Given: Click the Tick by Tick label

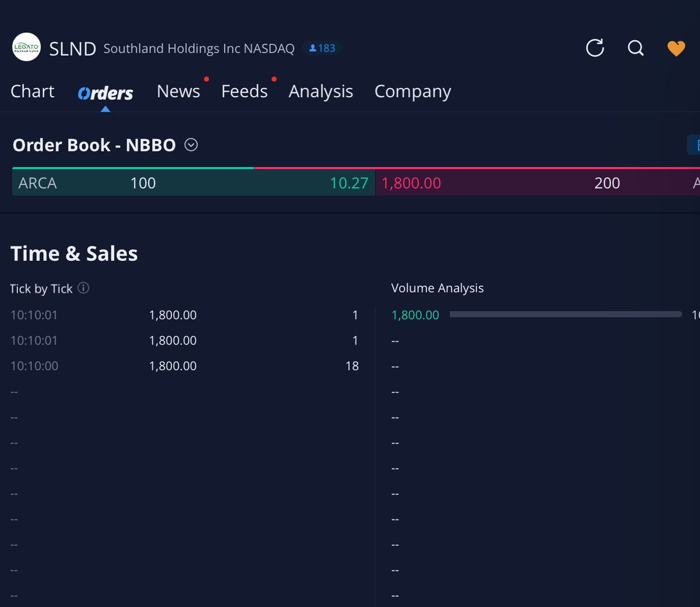Looking at the screenshot, I should (x=41, y=289).
